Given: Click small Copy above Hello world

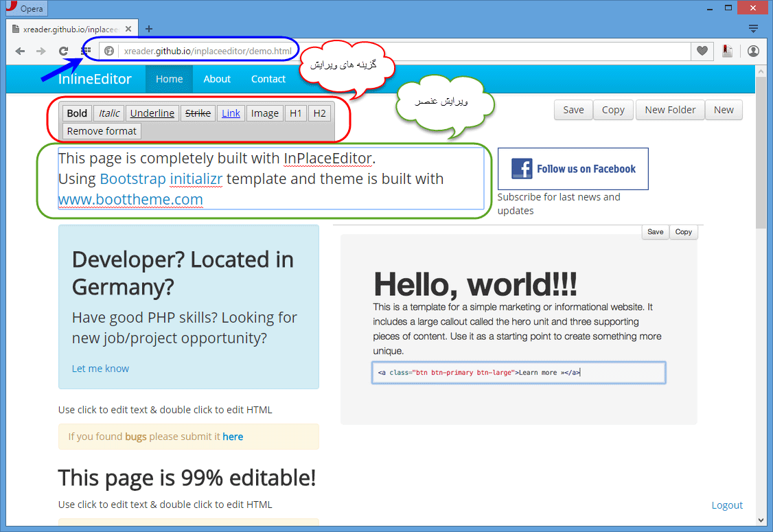Looking at the screenshot, I should click(683, 232).
